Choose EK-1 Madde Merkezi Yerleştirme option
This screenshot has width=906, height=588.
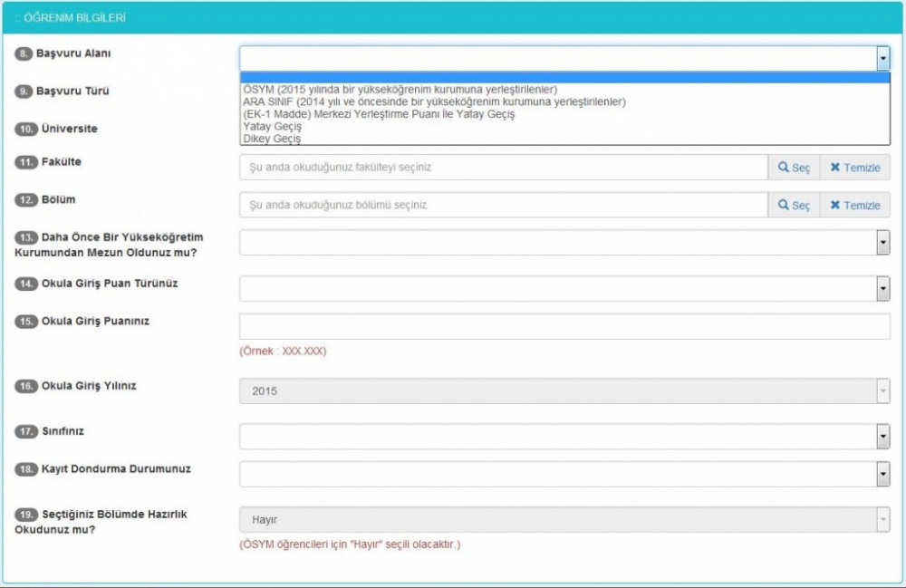[379, 114]
